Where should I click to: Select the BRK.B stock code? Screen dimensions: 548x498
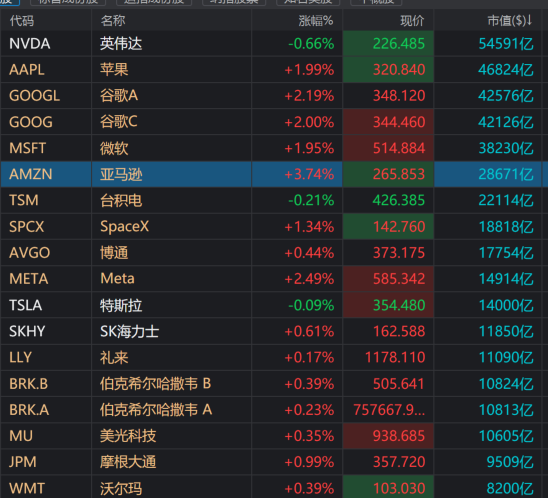coord(28,384)
